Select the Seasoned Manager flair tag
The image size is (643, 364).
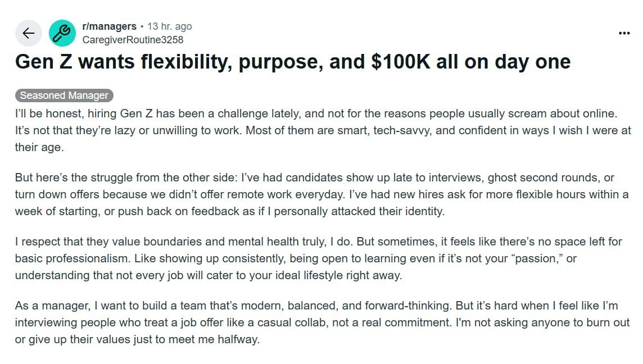pos(65,95)
